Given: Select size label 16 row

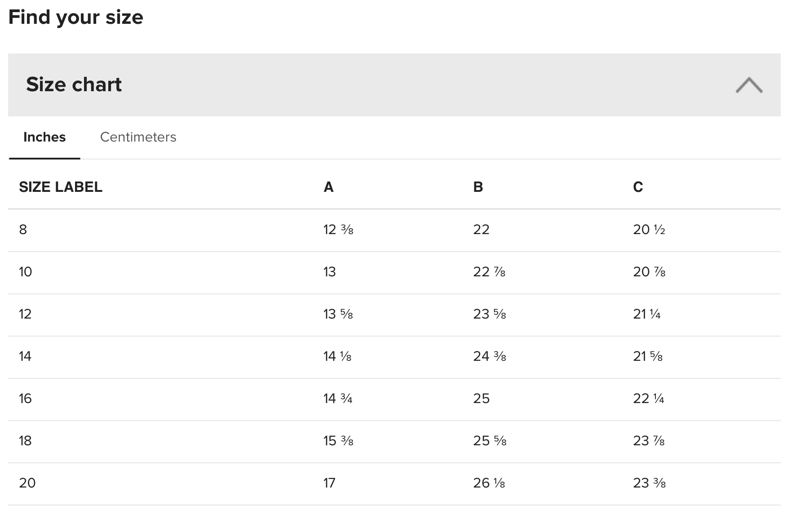Looking at the screenshot, I should click(x=25, y=399).
